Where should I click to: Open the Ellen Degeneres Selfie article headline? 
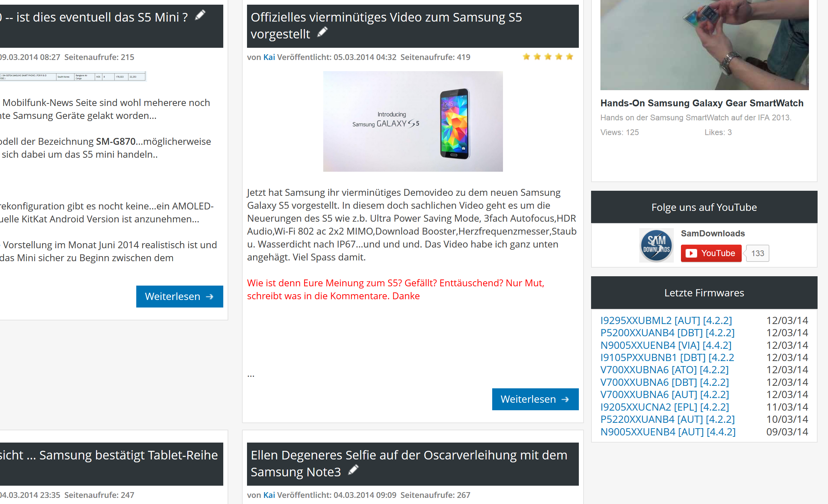[409, 463]
